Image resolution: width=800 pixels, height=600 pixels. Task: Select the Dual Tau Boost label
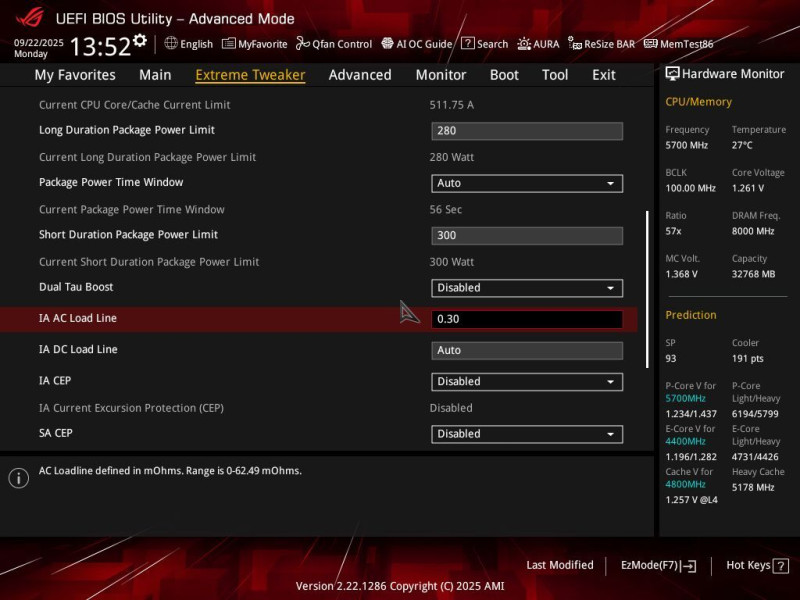(x=76, y=287)
